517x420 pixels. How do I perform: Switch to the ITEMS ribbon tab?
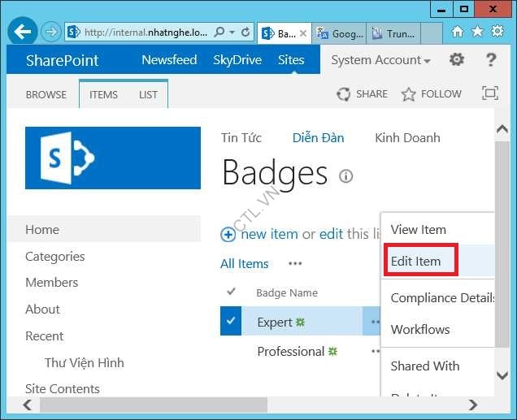pyautogui.click(x=103, y=94)
